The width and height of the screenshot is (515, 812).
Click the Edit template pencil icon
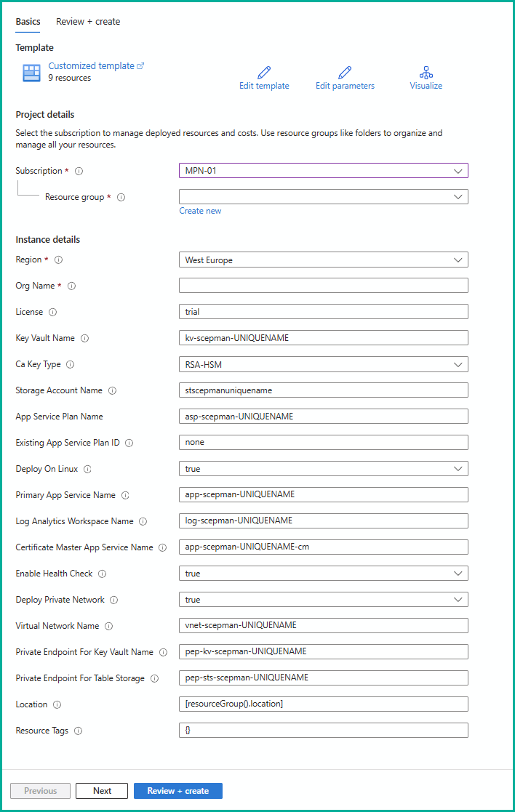(264, 73)
